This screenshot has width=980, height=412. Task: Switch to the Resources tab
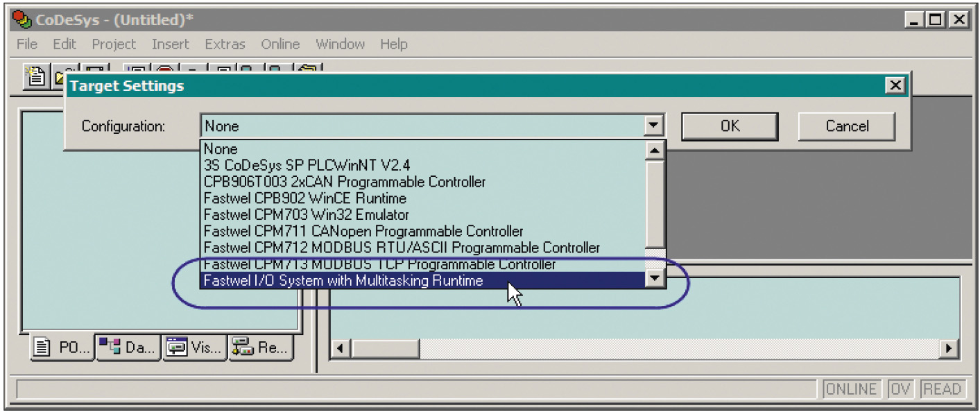click(260, 348)
